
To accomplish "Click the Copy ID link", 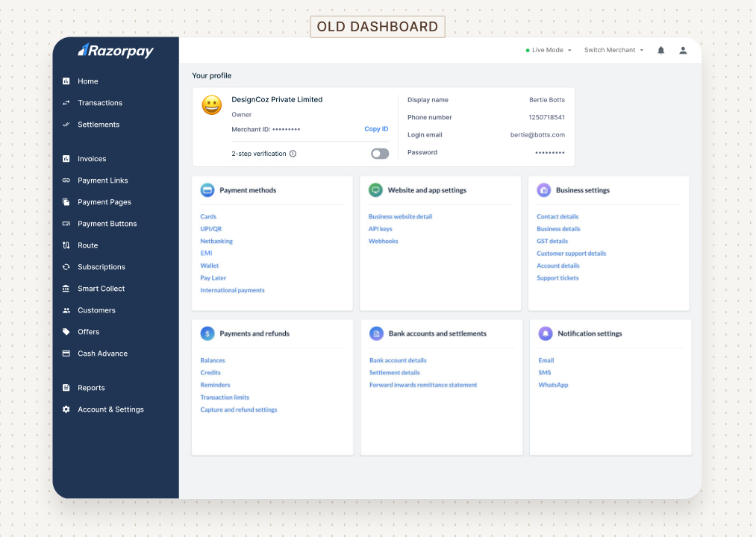I will click(376, 129).
